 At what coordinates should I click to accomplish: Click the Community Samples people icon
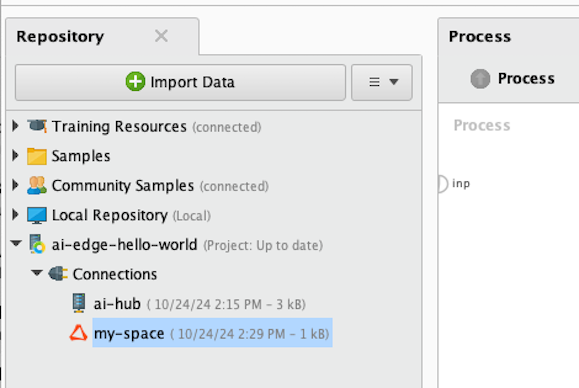[37, 185]
